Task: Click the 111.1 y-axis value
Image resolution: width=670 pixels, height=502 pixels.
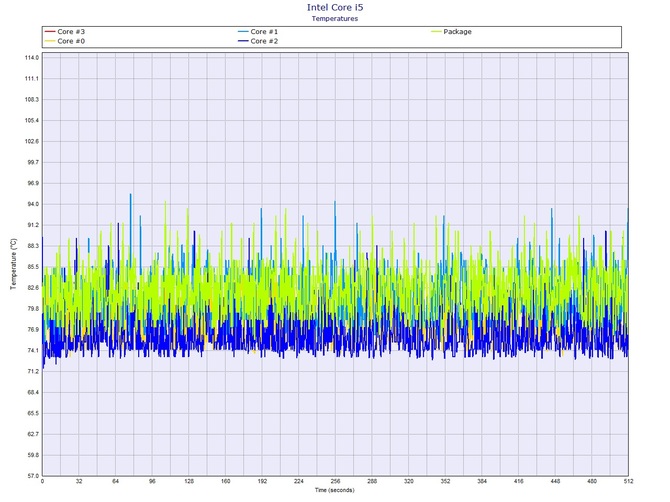Action: tap(33, 79)
